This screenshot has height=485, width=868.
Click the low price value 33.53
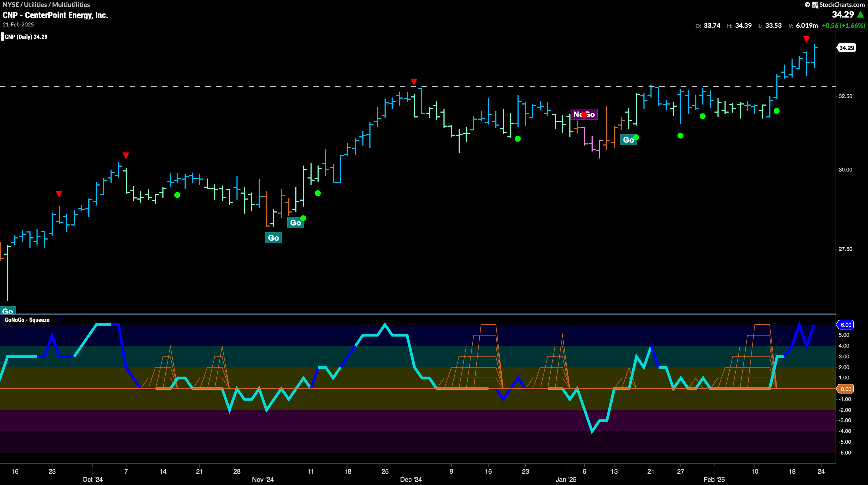773,26
